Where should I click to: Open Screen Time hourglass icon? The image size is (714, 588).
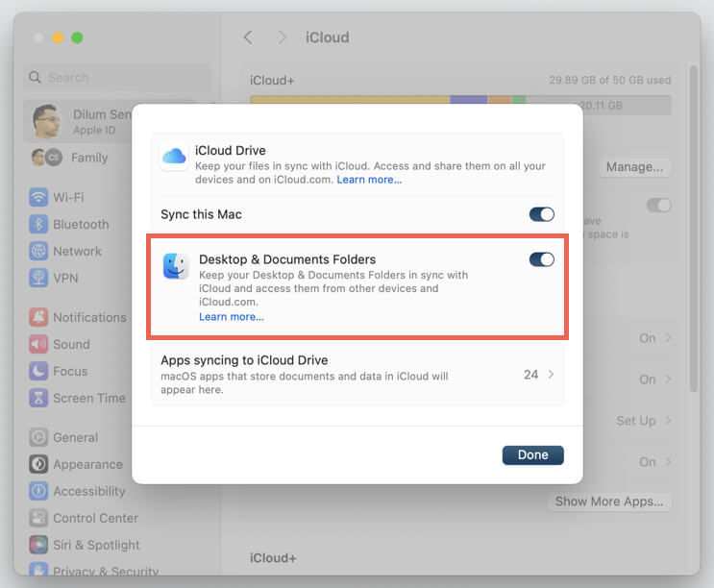[x=38, y=398]
